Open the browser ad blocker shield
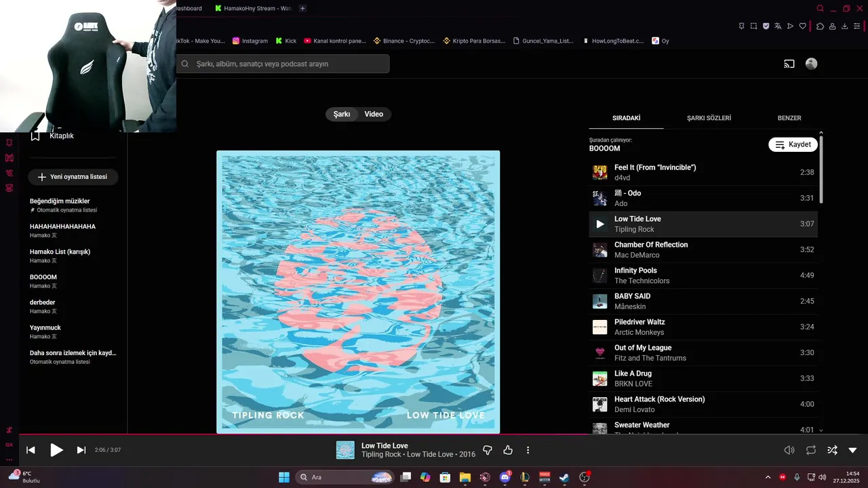The image size is (868, 488). click(x=766, y=26)
